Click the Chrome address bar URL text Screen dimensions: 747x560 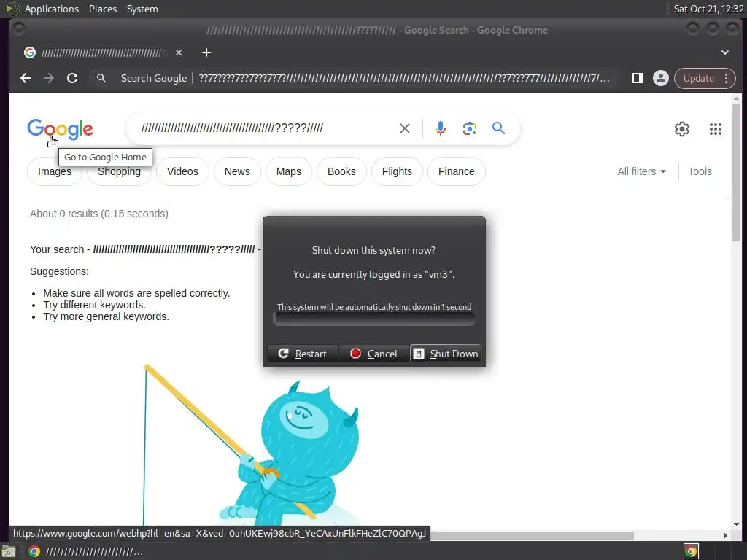click(x=403, y=78)
